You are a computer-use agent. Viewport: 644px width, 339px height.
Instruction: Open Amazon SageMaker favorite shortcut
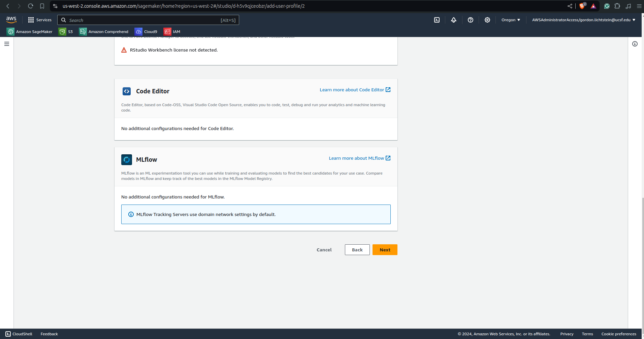tap(30, 32)
